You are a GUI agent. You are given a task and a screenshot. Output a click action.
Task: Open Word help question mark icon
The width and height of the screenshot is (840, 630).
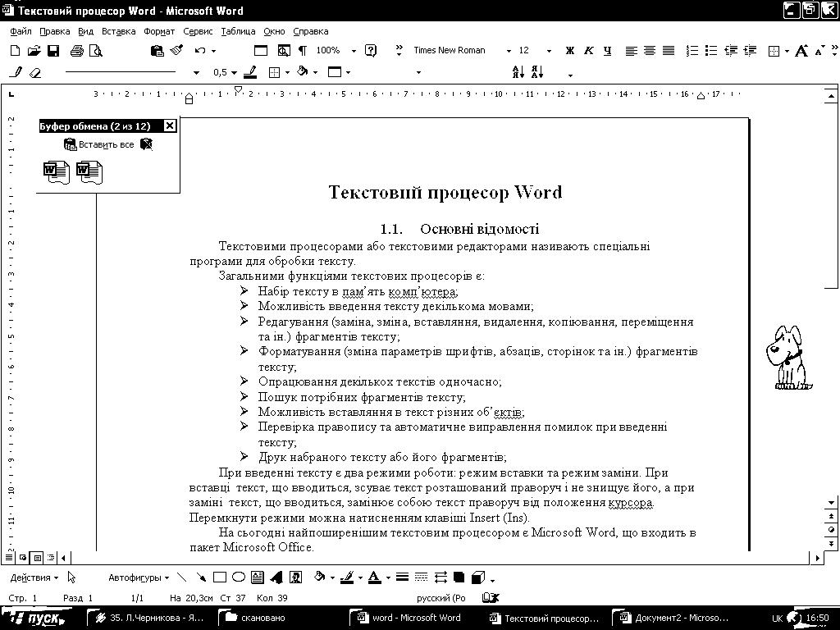[371, 51]
